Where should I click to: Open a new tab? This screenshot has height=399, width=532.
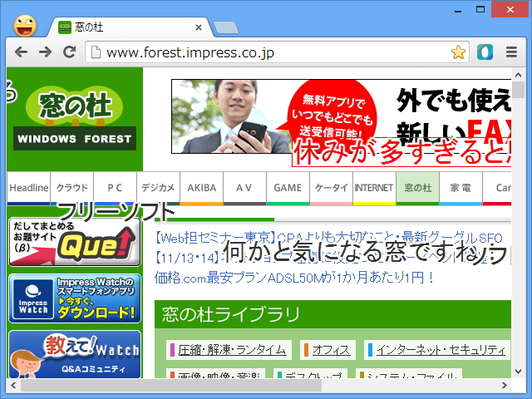click(x=226, y=27)
